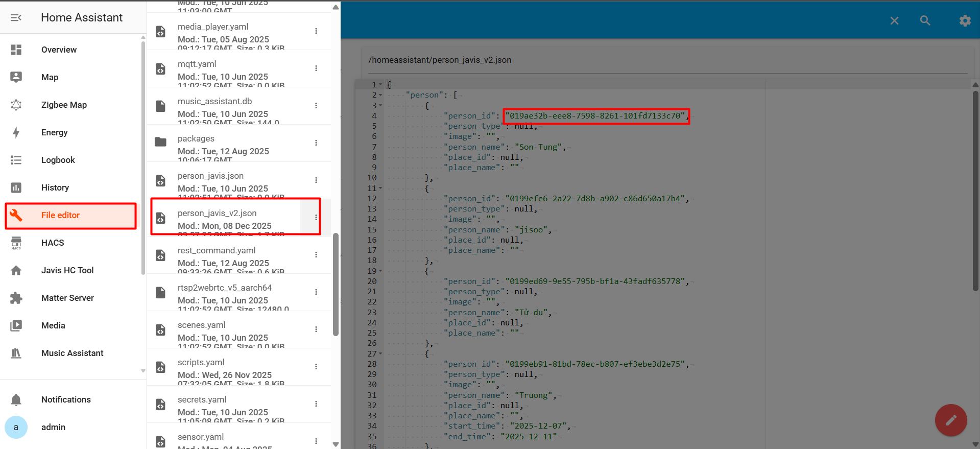The height and width of the screenshot is (449, 980).
Task: Click the red pencil edit button
Action: [950, 420]
